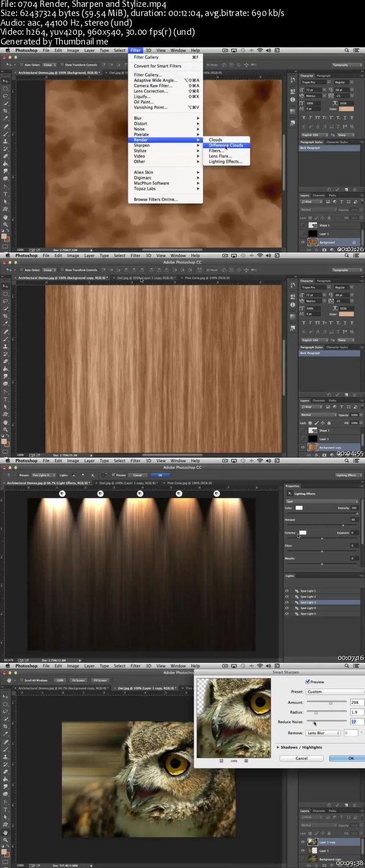Click the Amount slider in Smart Sharpen
Viewport: 365px width, 868px height.
(x=327, y=702)
